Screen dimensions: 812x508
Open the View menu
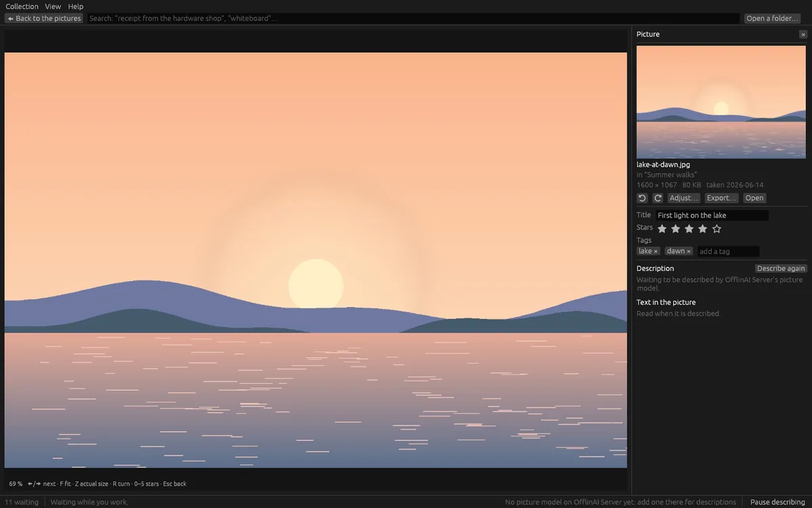pos(53,6)
